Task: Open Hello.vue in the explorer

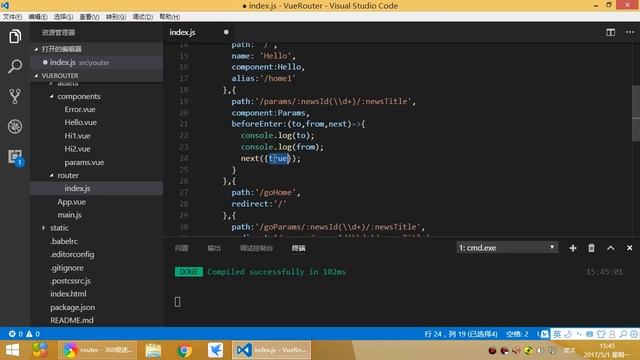Action: tap(80, 122)
